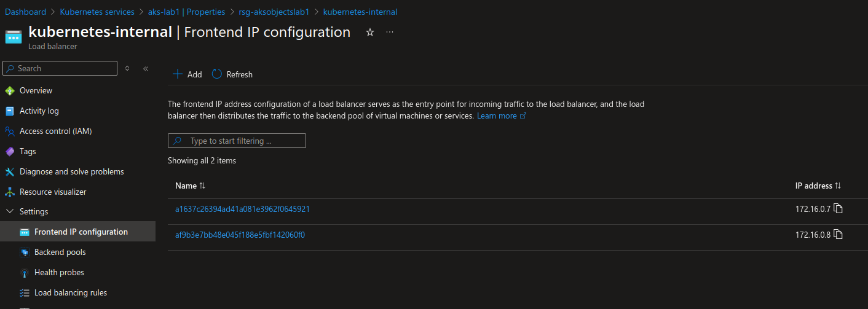Open Load balancing rules page
The width and height of the screenshot is (868, 309).
[x=70, y=293]
